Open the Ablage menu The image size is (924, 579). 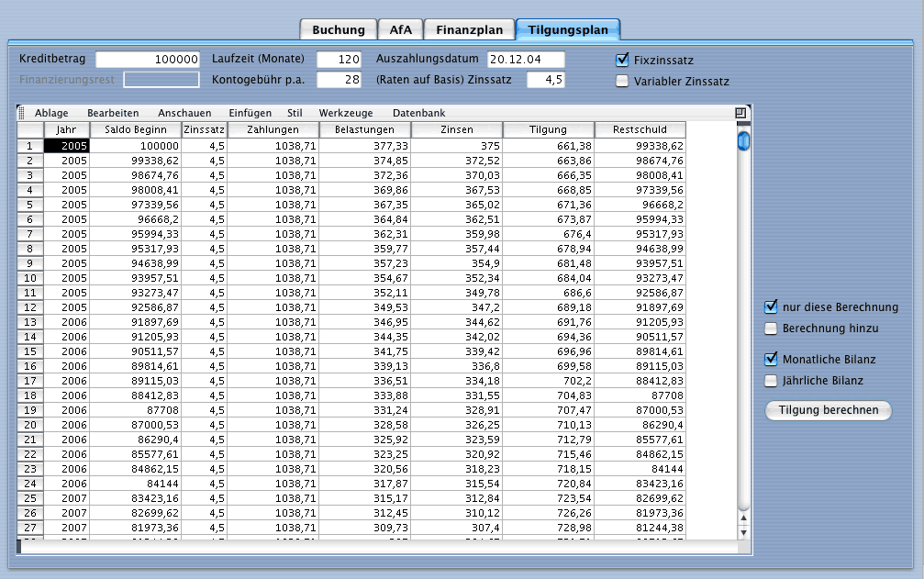tap(51, 113)
